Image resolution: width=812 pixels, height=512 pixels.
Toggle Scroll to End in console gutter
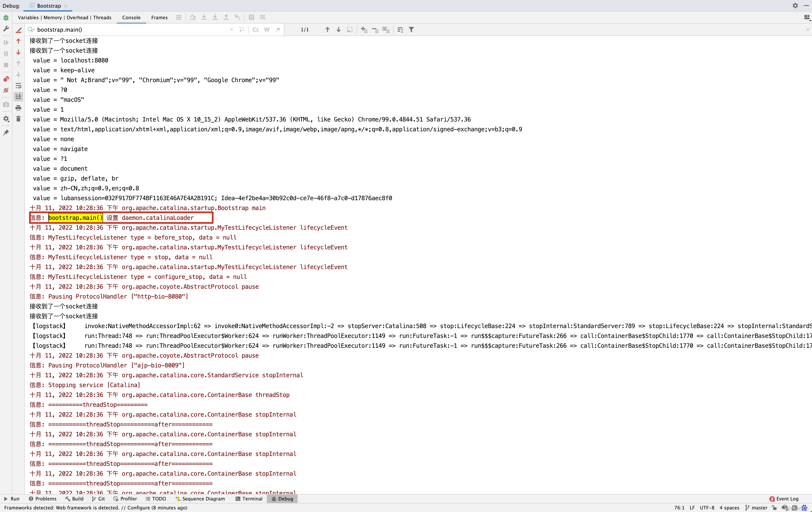pos(19,96)
